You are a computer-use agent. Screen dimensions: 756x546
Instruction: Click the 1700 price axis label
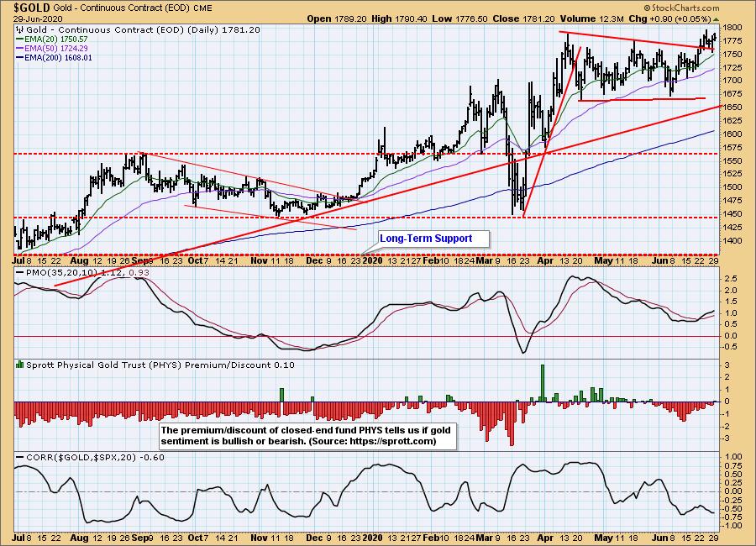click(x=732, y=81)
